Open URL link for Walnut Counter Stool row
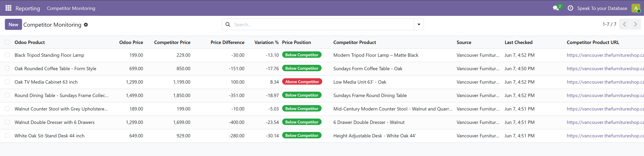The height and width of the screenshot is (156, 644). pyautogui.click(x=605, y=109)
